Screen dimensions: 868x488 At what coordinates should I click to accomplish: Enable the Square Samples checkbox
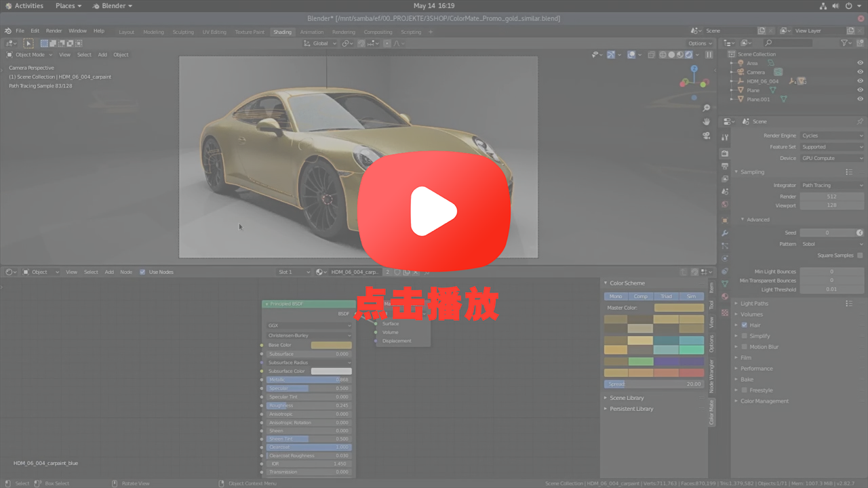(x=860, y=256)
